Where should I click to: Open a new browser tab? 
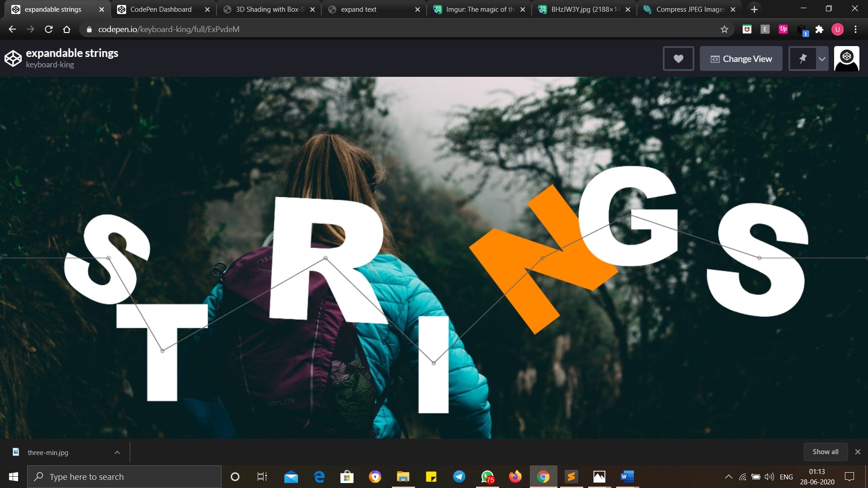click(x=754, y=9)
